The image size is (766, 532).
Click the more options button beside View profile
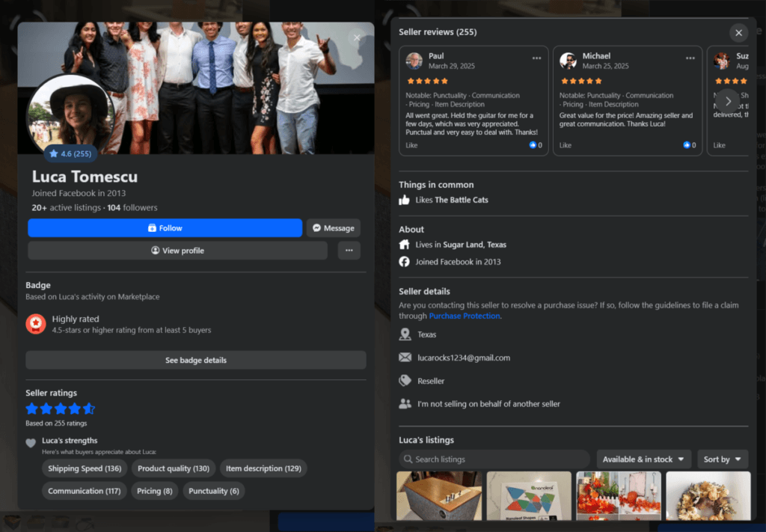tap(349, 251)
